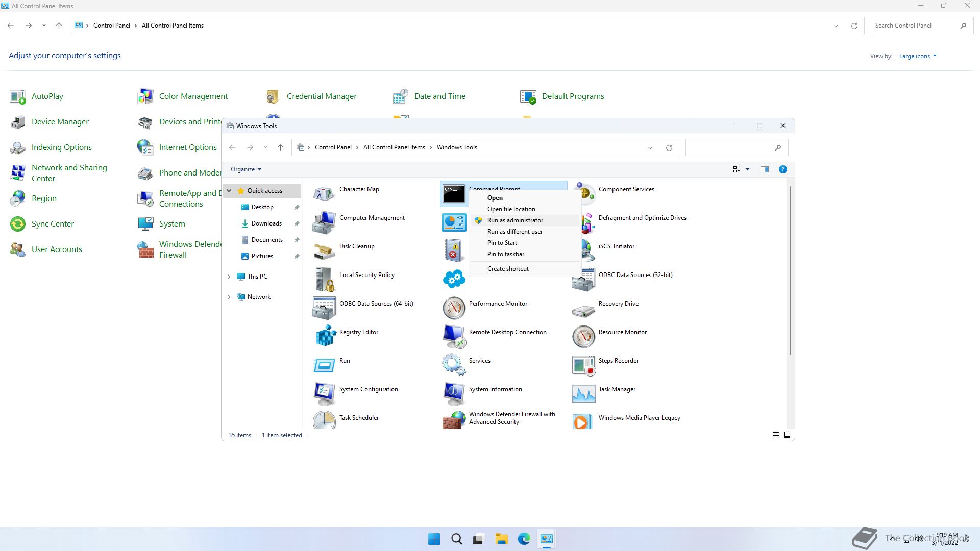Open the Organize dropdown menu
The width and height of the screenshot is (980, 551).
(246, 169)
